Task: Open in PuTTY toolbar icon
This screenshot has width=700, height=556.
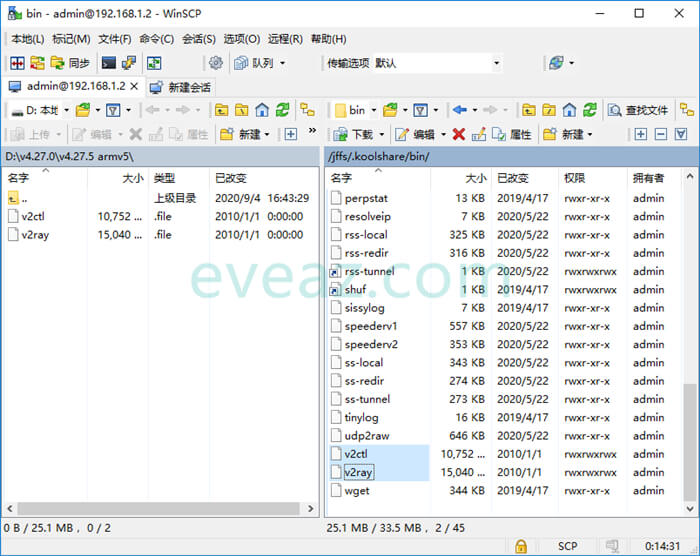Action: (129, 63)
